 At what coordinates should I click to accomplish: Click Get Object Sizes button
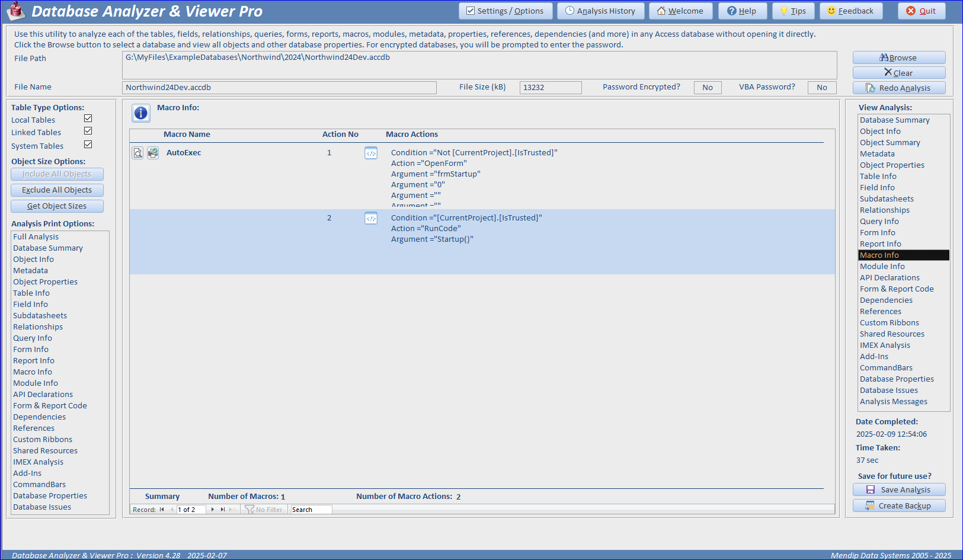(57, 206)
